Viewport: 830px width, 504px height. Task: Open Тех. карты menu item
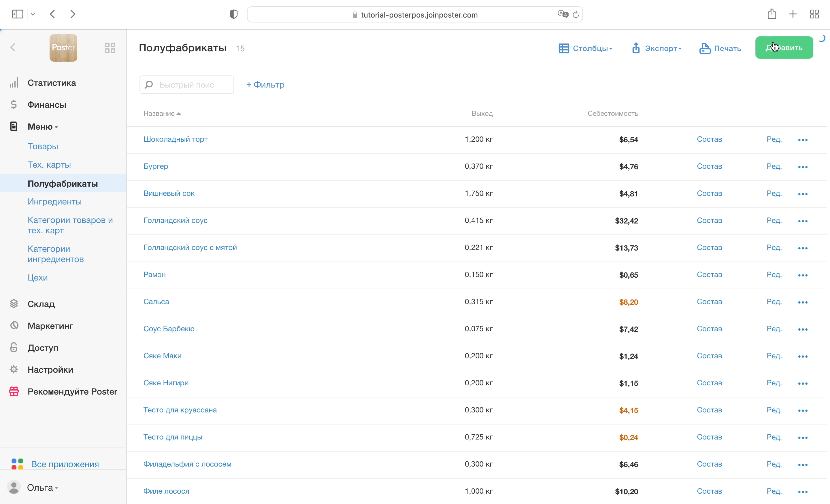coord(49,165)
